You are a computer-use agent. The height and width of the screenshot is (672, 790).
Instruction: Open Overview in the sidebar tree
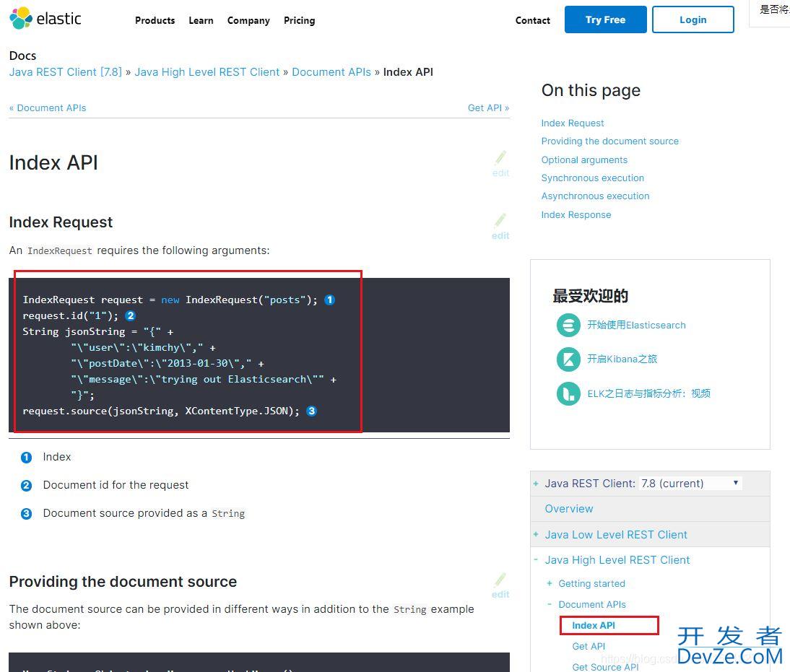[569, 509]
